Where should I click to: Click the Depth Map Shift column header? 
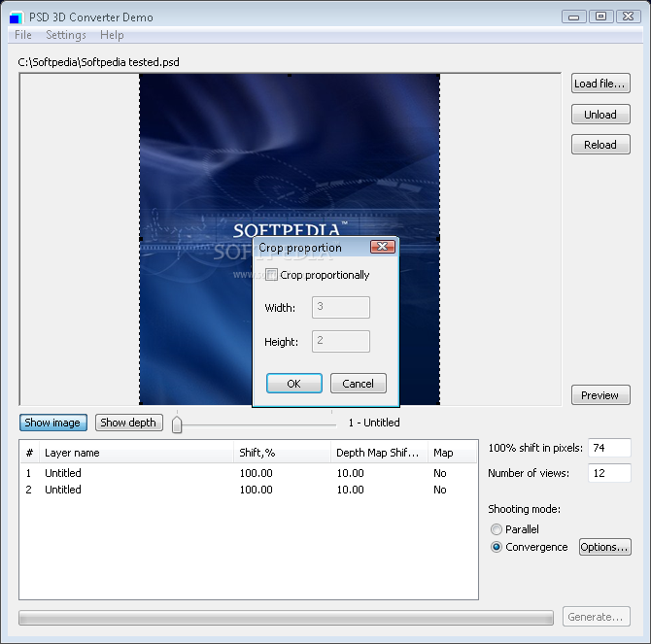pyautogui.click(x=379, y=453)
